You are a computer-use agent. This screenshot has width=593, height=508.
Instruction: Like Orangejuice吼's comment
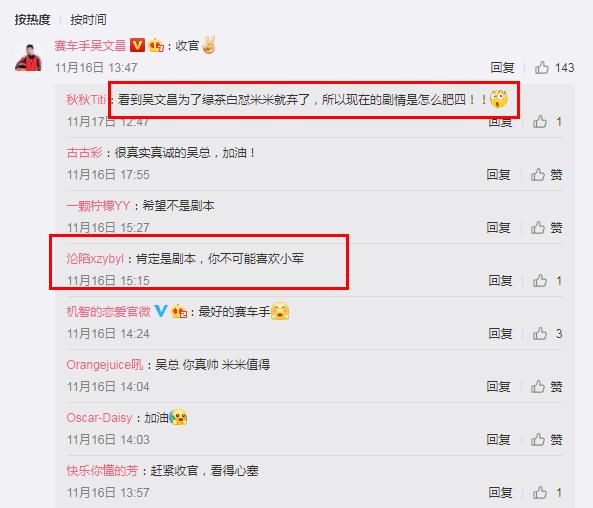(538, 387)
